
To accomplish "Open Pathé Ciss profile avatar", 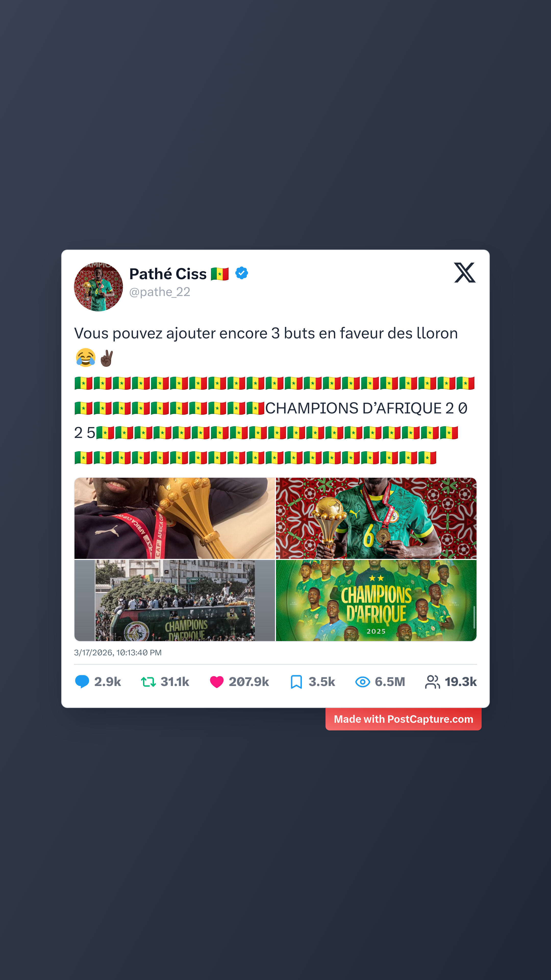I will tap(98, 286).
